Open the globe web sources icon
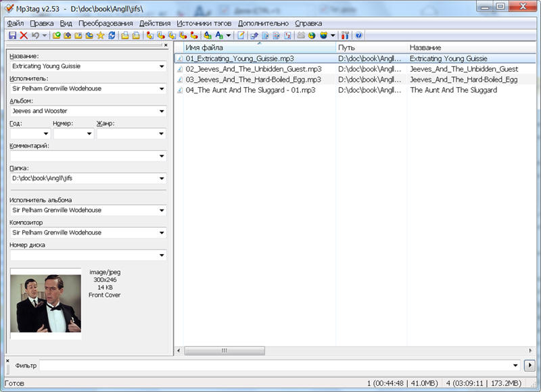541x392 pixels. (x=312, y=35)
